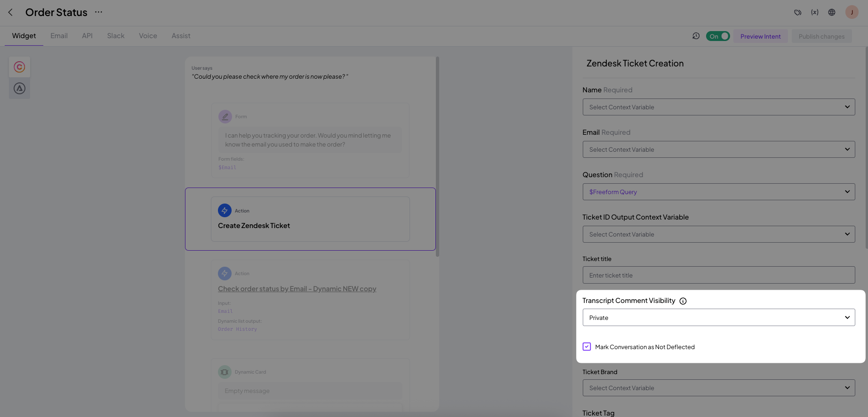Open the Question $Freeform Query dropdown
The image size is (868, 417).
tap(719, 192)
